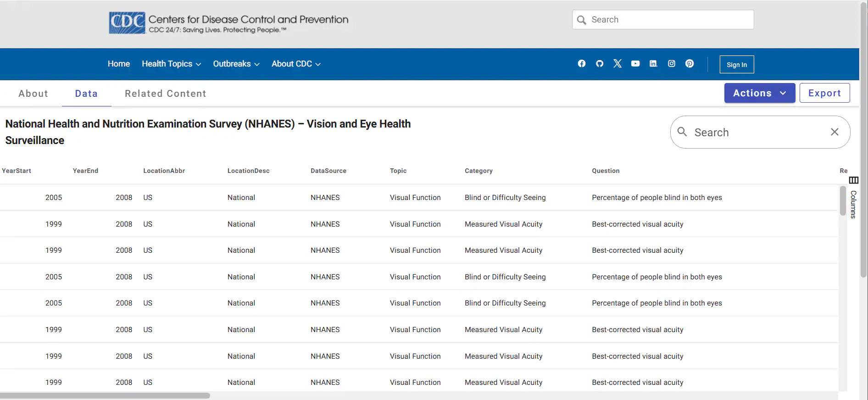Open the About CDC dropdown

[295, 64]
